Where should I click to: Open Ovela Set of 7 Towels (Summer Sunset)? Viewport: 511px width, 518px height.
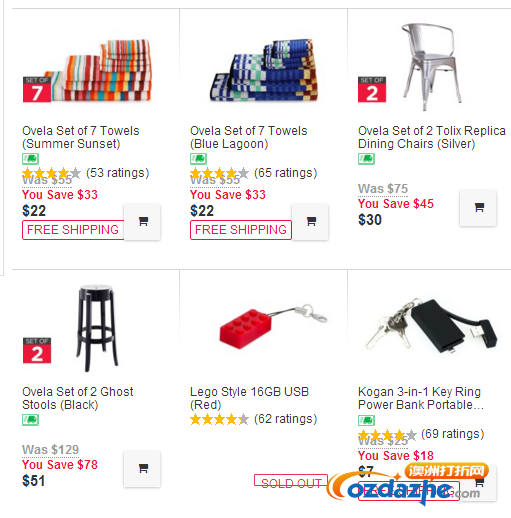click(x=81, y=137)
